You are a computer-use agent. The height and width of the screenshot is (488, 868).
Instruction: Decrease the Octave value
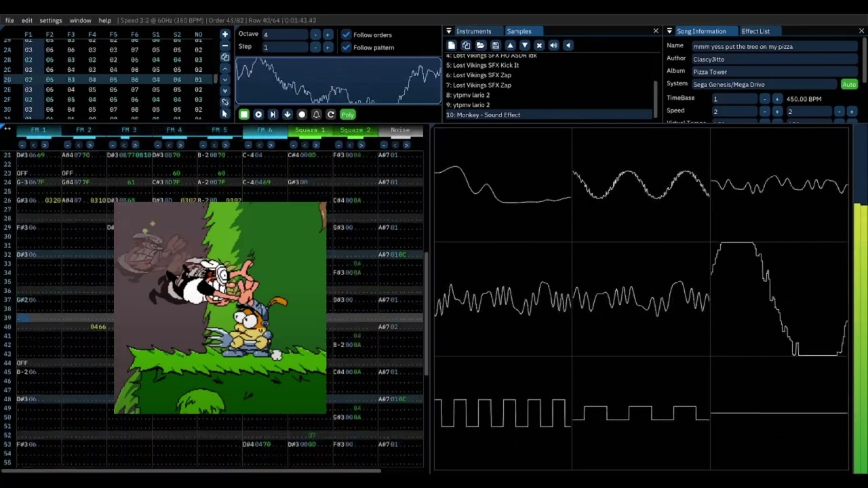[x=315, y=35]
